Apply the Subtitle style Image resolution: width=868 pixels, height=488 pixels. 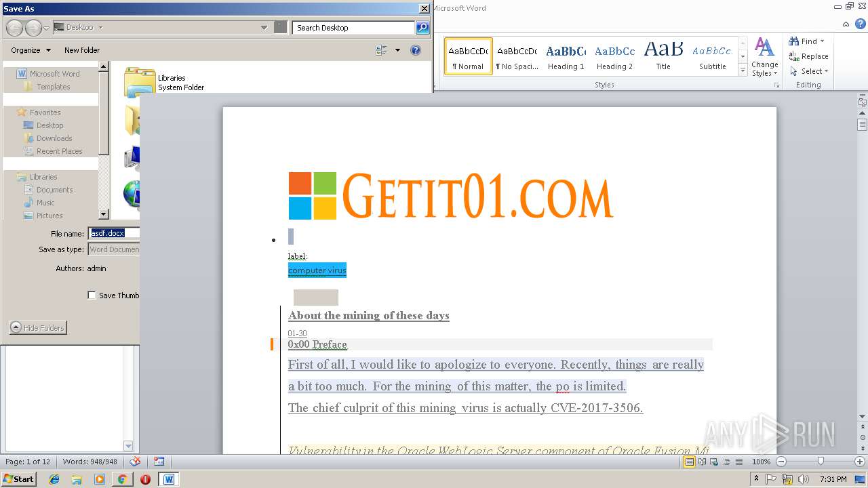click(x=712, y=56)
